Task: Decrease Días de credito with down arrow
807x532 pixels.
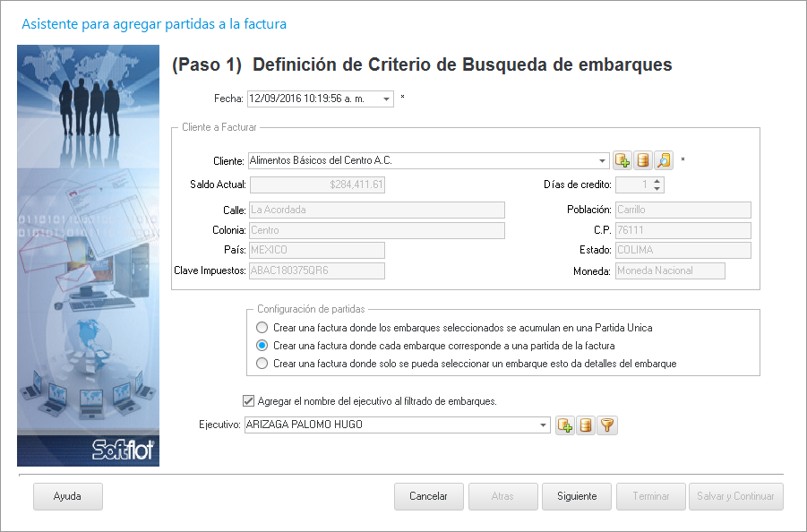Action: tap(657, 189)
